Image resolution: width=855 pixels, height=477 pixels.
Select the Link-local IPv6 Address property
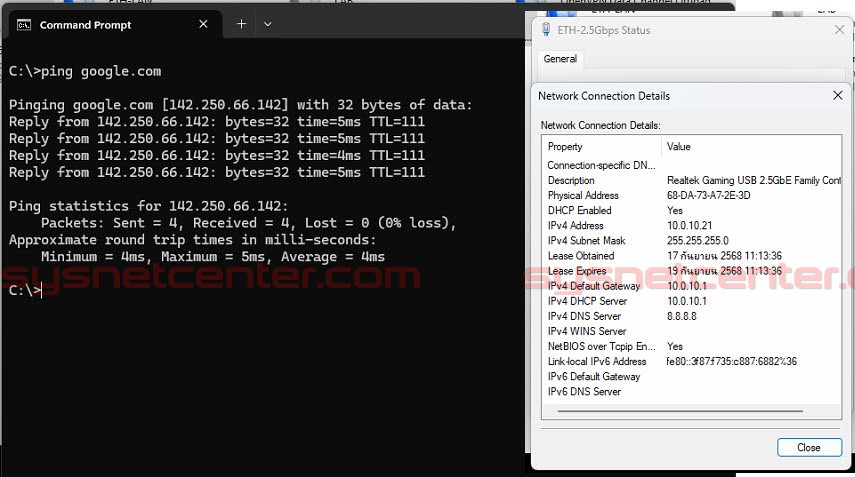click(597, 361)
